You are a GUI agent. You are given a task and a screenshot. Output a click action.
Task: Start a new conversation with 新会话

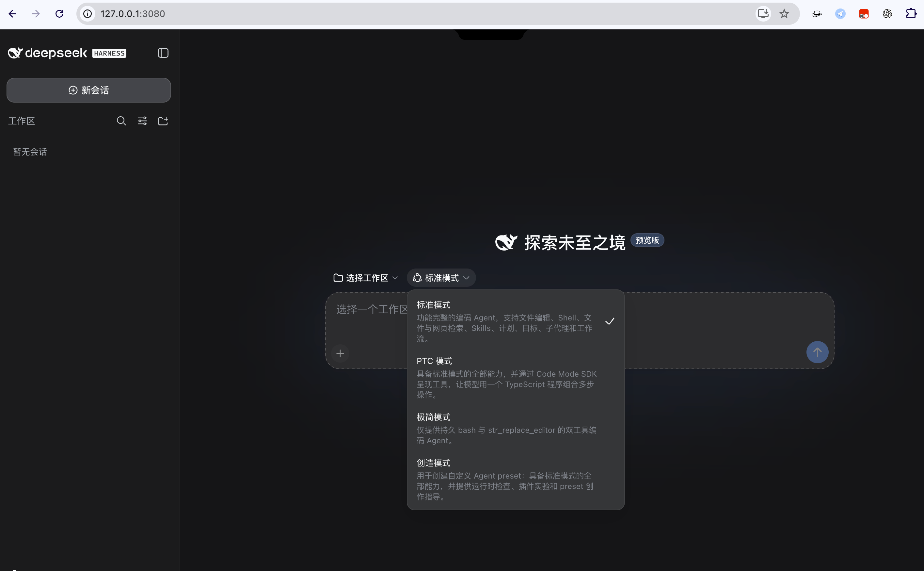[89, 90]
